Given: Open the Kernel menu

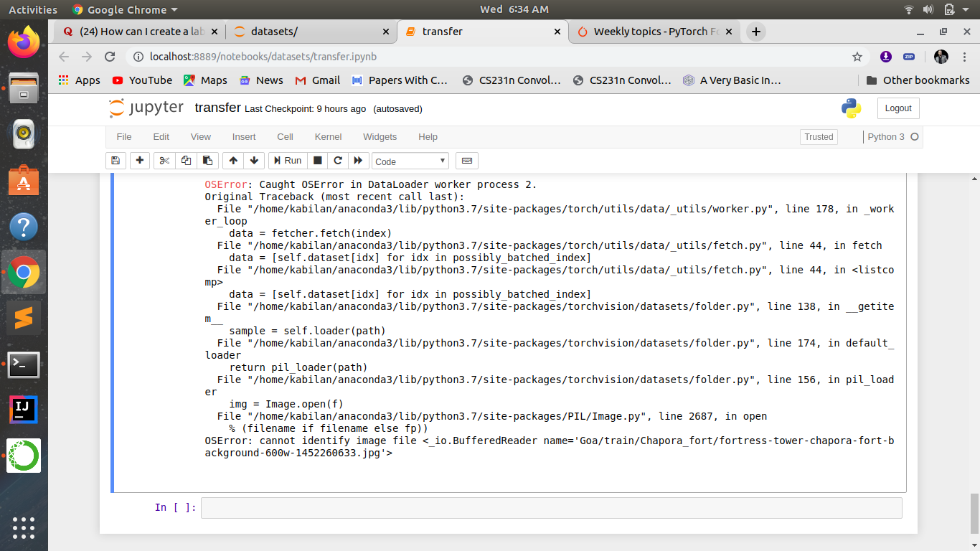Looking at the screenshot, I should [328, 137].
